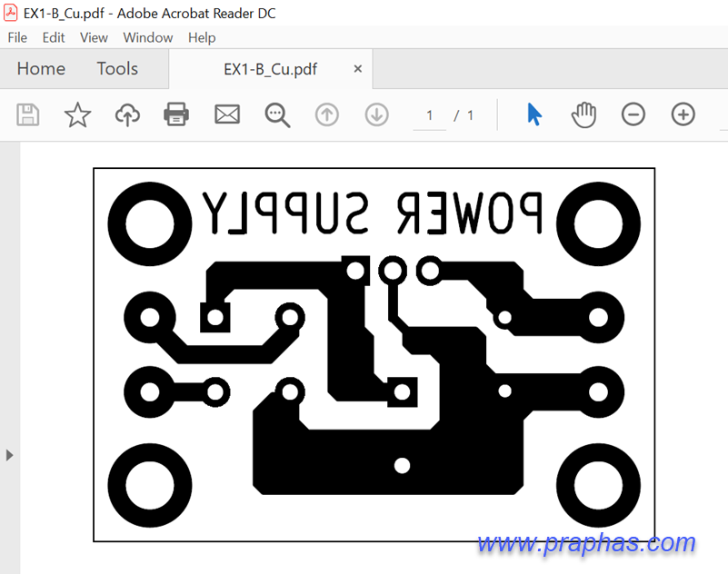Switch to the Tools tab
Image resolution: width=728 pixels, height=574 pixels.
point(117,69)
